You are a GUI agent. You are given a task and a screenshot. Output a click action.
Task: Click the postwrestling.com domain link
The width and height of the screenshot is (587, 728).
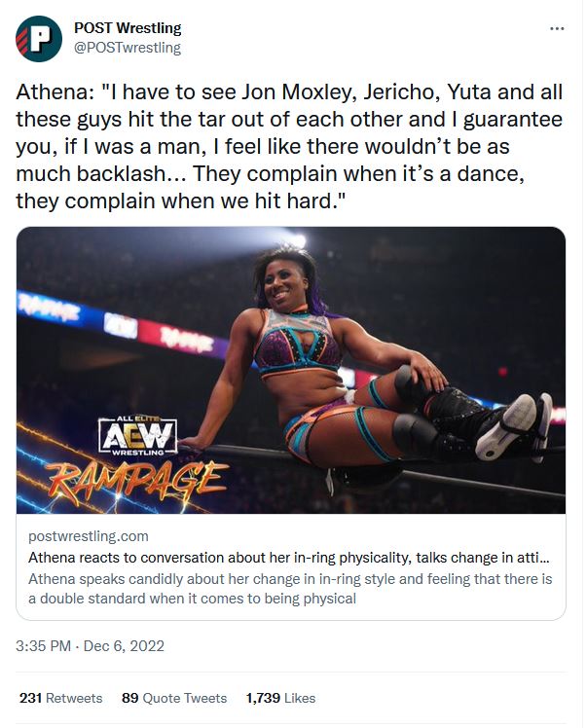[89, 536]
